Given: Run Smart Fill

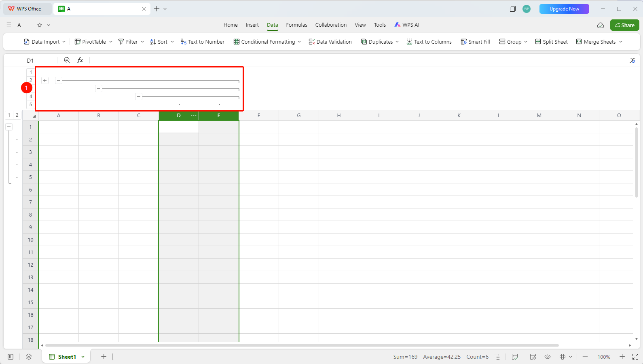Looking at the screenshot, I should 475,42.
